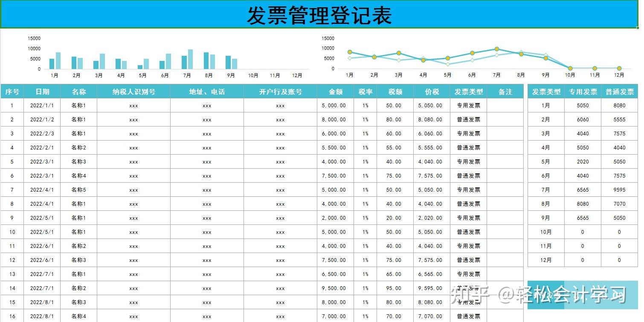The image size is (644, 322).
Task: Select the 专用发票 header in the summary table
Action: click(x=583, y=92)
